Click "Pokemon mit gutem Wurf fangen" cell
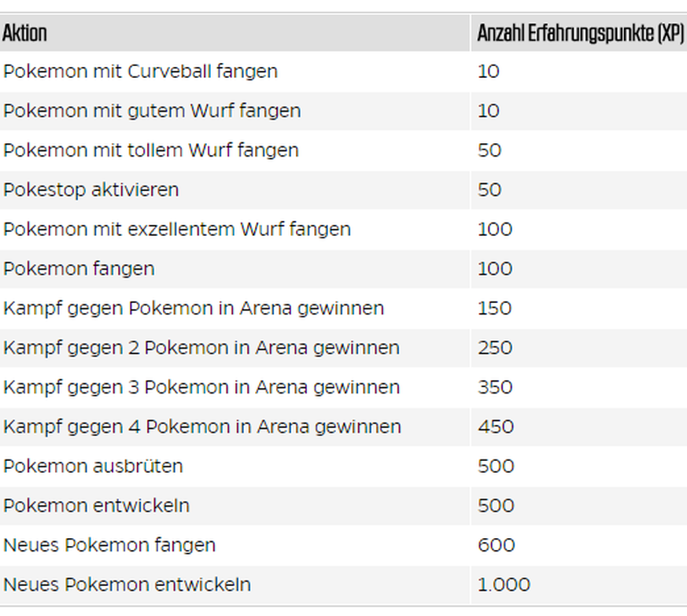 [x=152, y=111]
